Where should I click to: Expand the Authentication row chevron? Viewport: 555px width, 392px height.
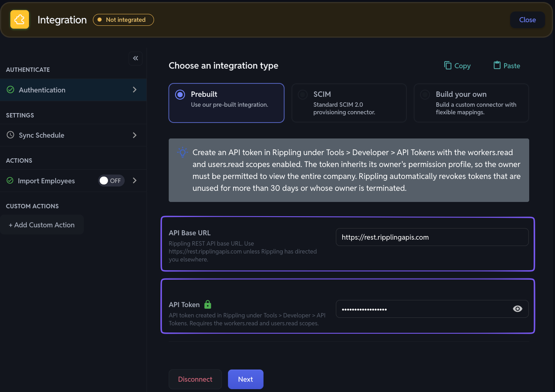click(135, 90)
